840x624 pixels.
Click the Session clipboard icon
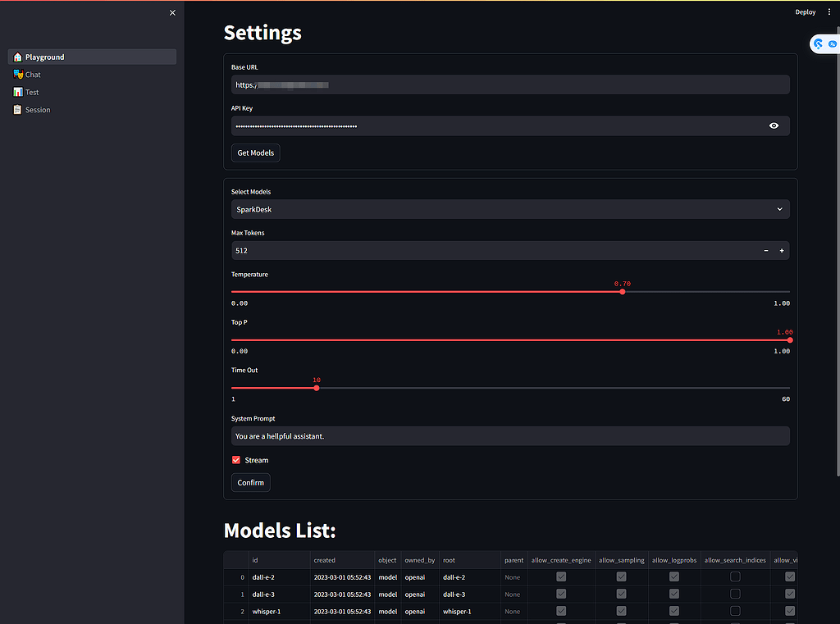18,110
